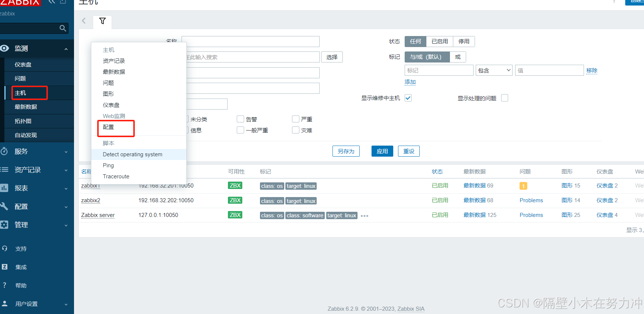Click the Apply (应用) button
Screen dimensions: 644x314
[x=382, y=151]
